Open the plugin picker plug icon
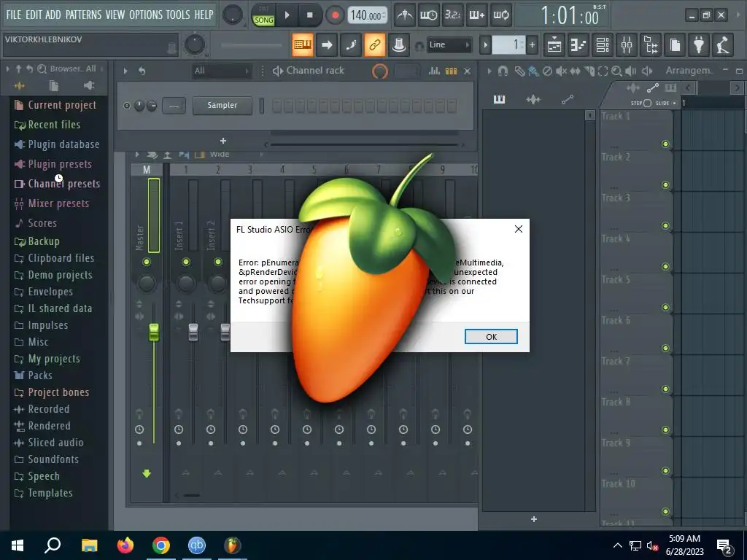This screenshot has width=747, height=560. pyautogui.click(x=699, y=45)
